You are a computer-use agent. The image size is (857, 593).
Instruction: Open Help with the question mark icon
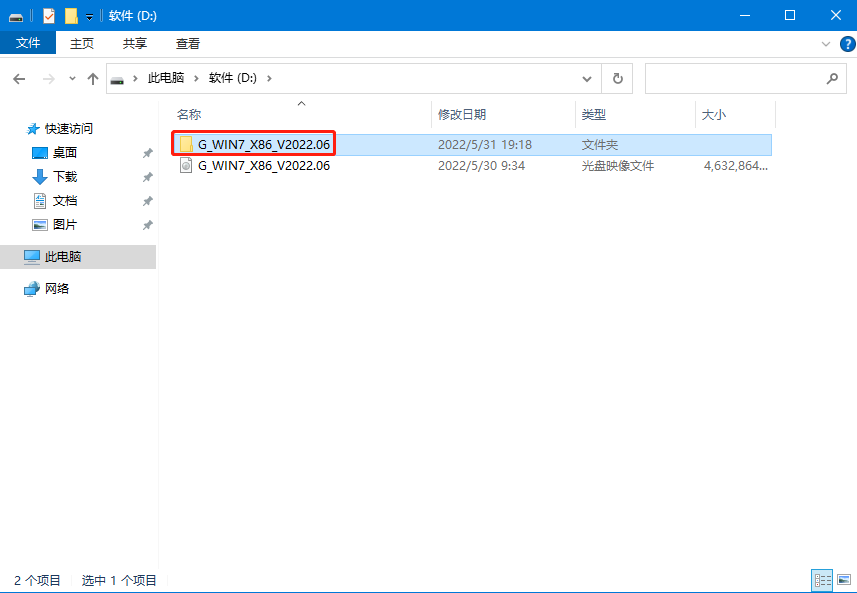[x=848, y=44]
